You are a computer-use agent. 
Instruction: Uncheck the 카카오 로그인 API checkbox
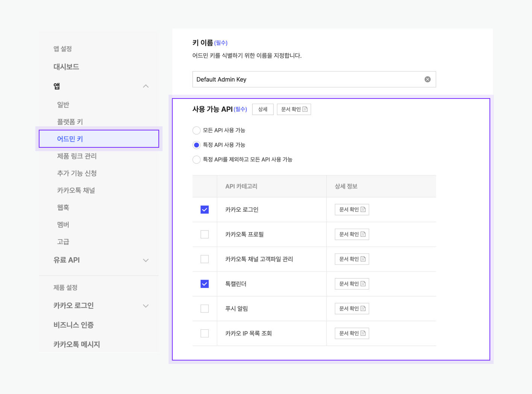[x=204, y=209]
